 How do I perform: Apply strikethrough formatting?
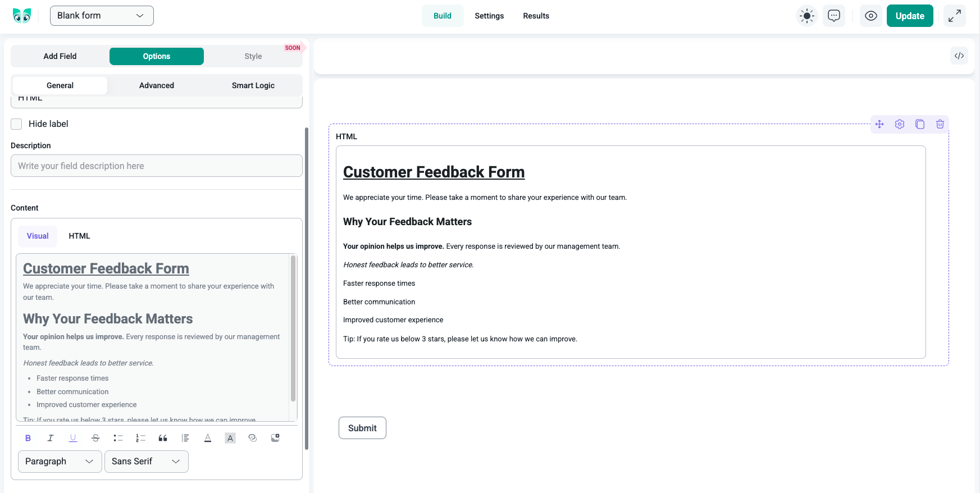click(x=95, y=438)
